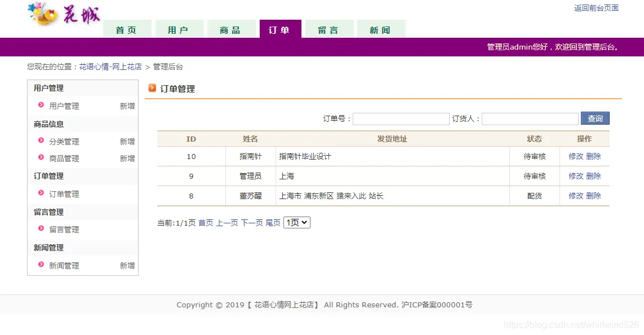Focus the 订货人 search field
The height and width of the screenshot is (335, 644).
pos(530,119)
